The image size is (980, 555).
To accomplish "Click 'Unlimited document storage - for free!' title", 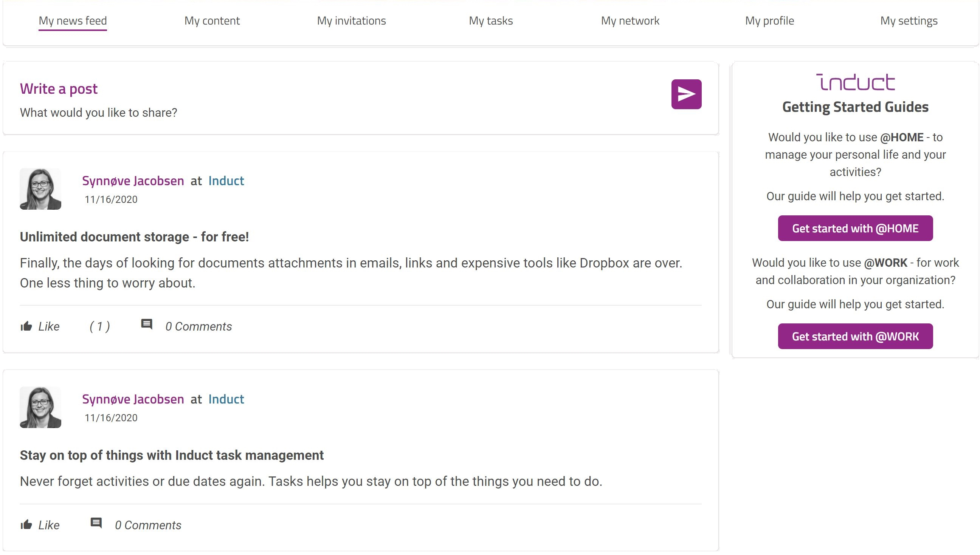I will 134,237.
